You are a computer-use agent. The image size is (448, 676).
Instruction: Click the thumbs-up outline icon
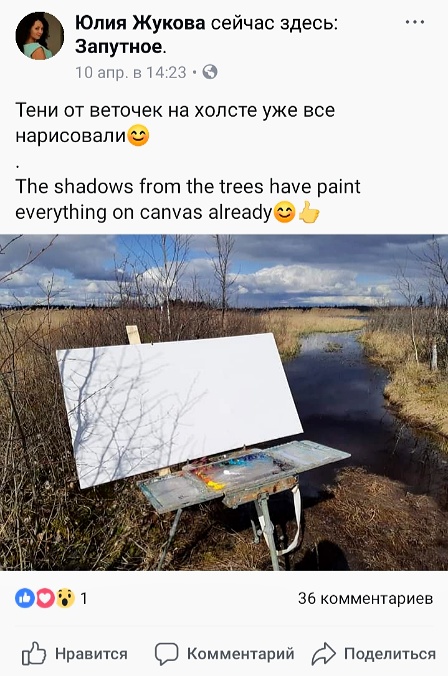click(x=34, y=654)
